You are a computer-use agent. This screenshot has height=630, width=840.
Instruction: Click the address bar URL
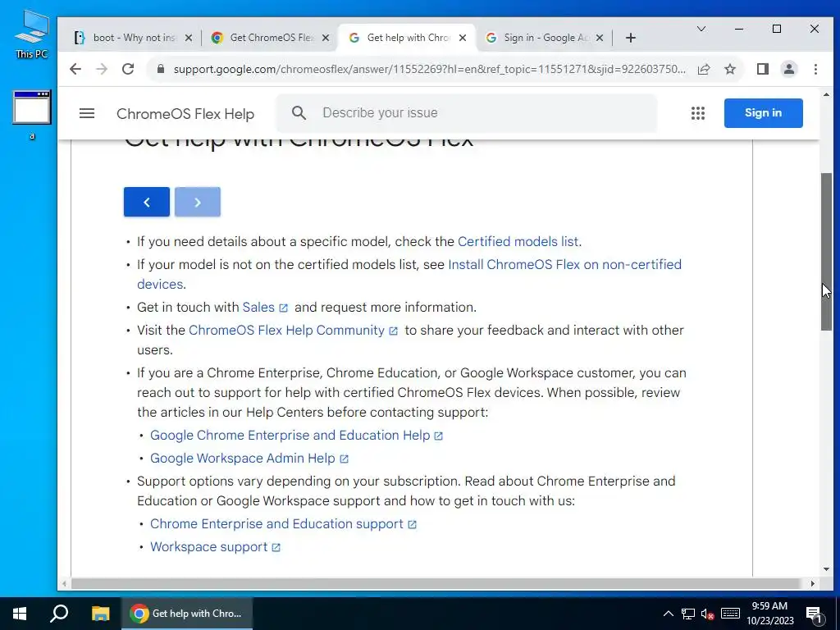click(x=429, y=69)
